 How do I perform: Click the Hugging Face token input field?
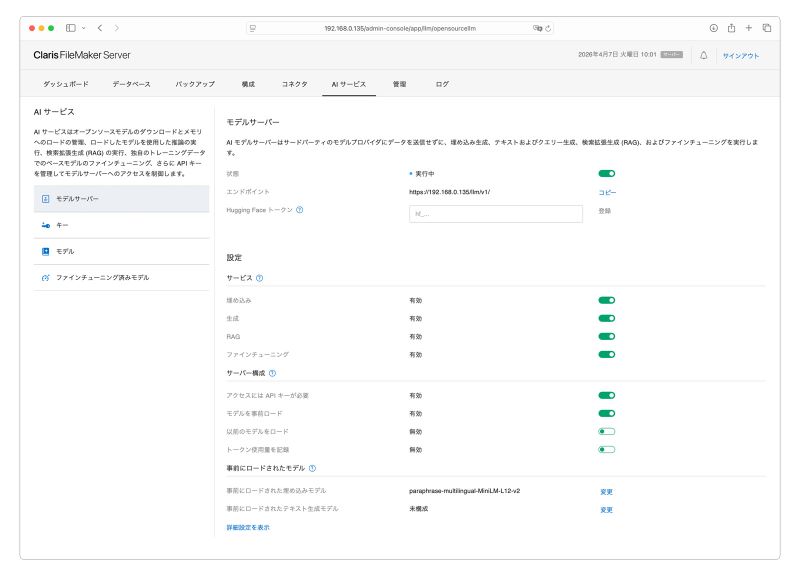point(495,213)
